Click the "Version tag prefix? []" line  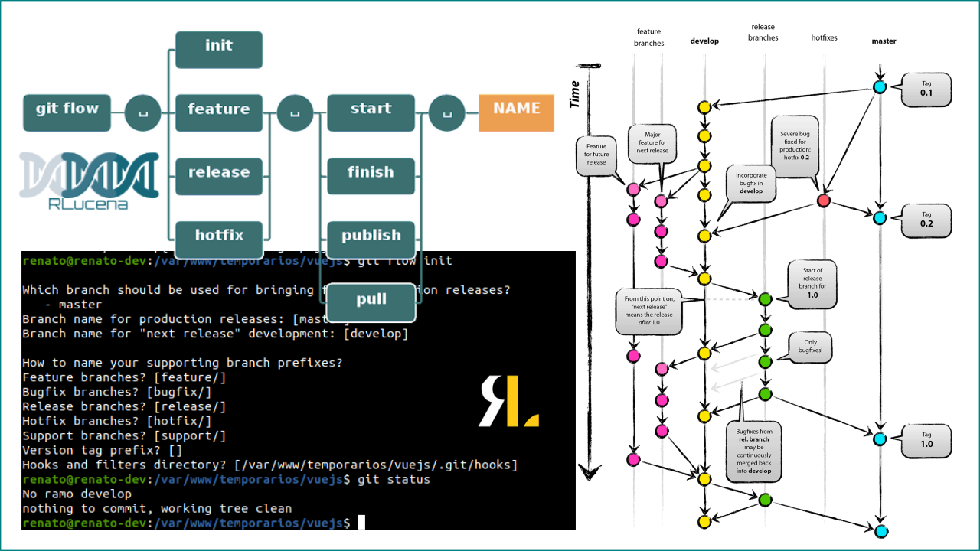(103, 451)
